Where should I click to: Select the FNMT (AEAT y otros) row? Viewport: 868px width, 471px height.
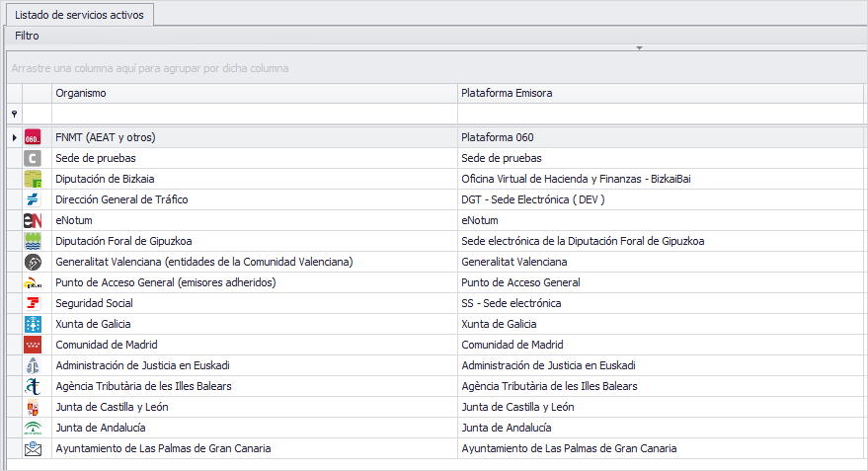(x=435, y=137)
